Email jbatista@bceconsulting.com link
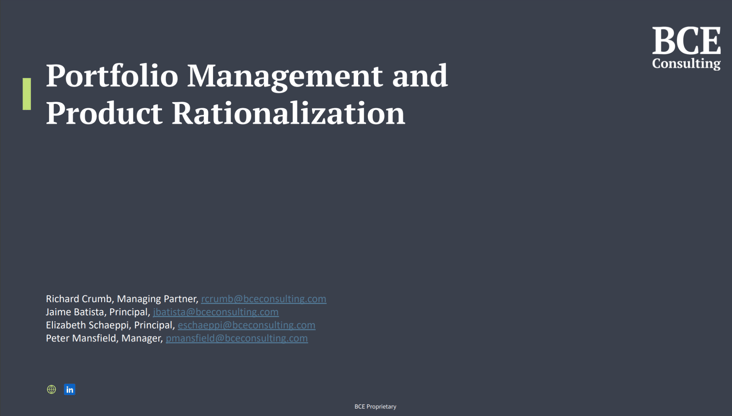Viewport: 732px width, 416px height. (216, 312)
